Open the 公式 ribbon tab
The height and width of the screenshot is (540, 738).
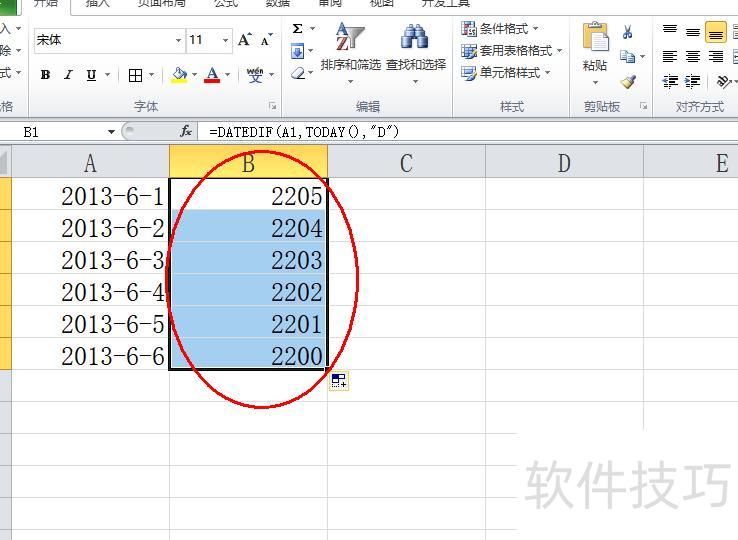(x=225, y=4)
